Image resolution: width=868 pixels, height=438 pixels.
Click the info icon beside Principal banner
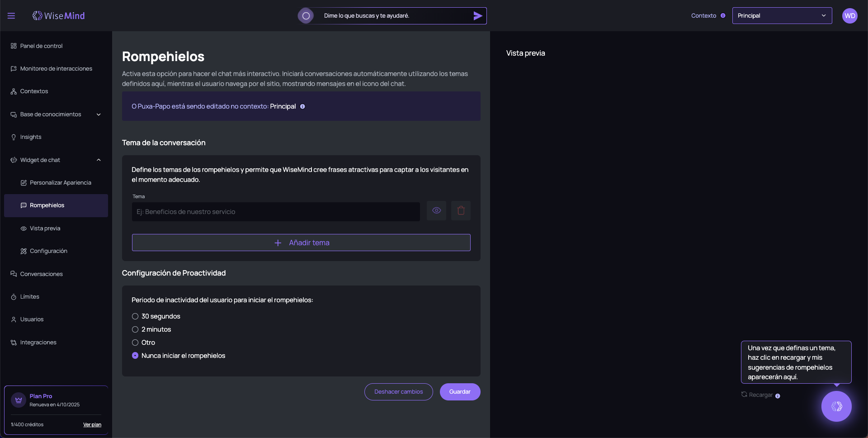(302, 107)
